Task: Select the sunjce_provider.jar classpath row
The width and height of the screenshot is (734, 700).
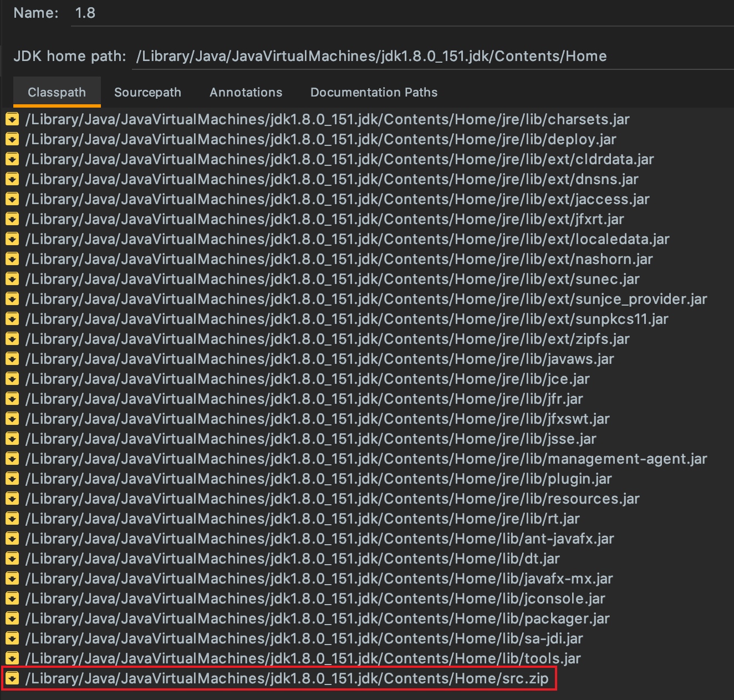Action: (366, 299)
